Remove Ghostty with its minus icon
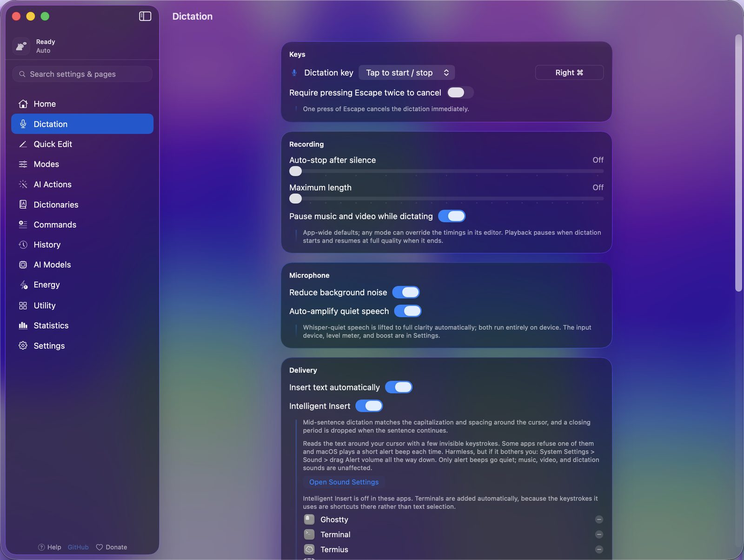 click(x=599, y=520)
